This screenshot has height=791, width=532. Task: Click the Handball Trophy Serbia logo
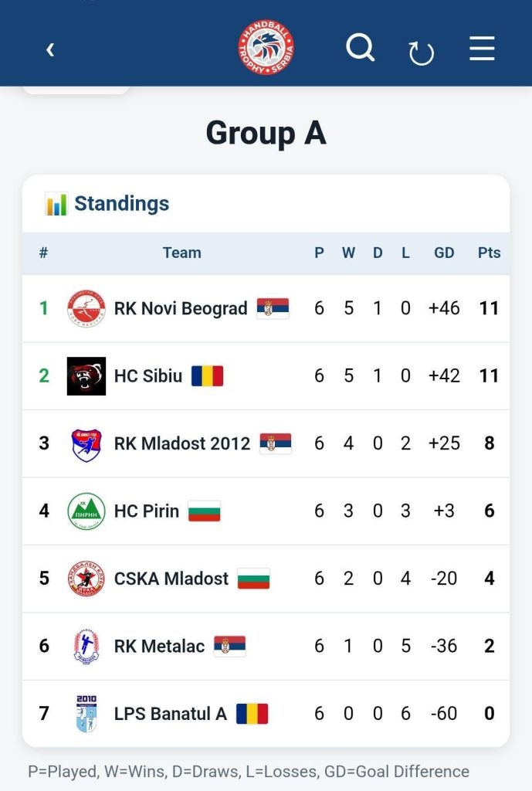(266, 47)
